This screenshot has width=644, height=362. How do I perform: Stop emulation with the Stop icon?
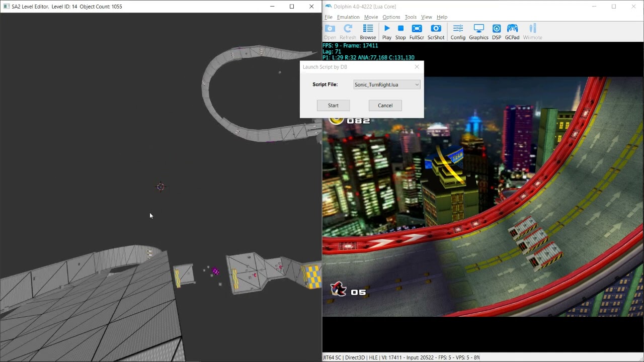(x=400, y=32)
